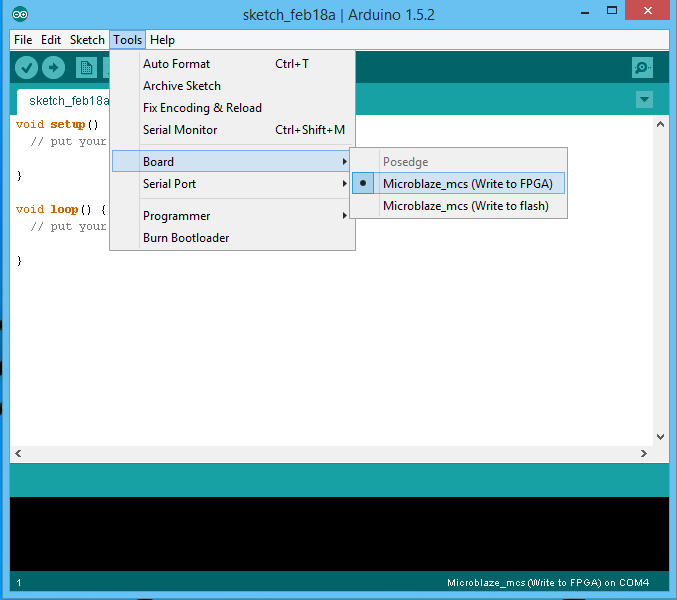
Task: Click the Verify checkmark toolbar icon
Action: click(x=26, y=68)
